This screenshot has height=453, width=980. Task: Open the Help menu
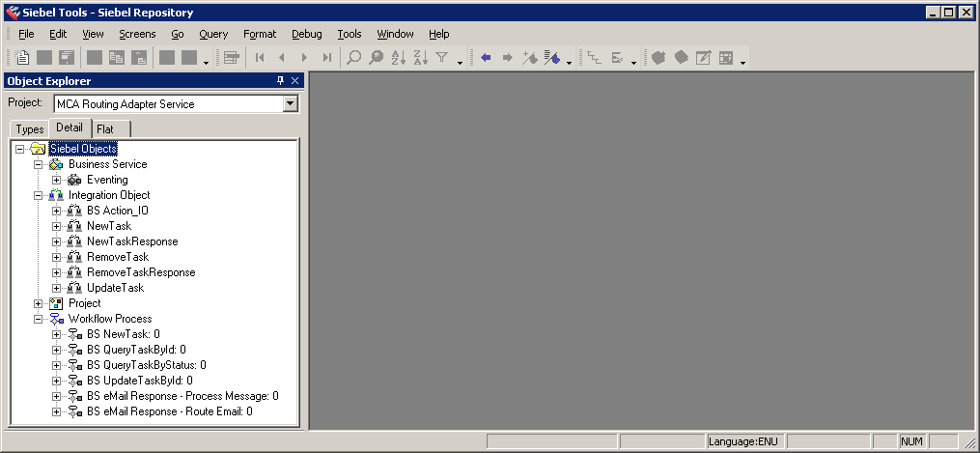438,34
